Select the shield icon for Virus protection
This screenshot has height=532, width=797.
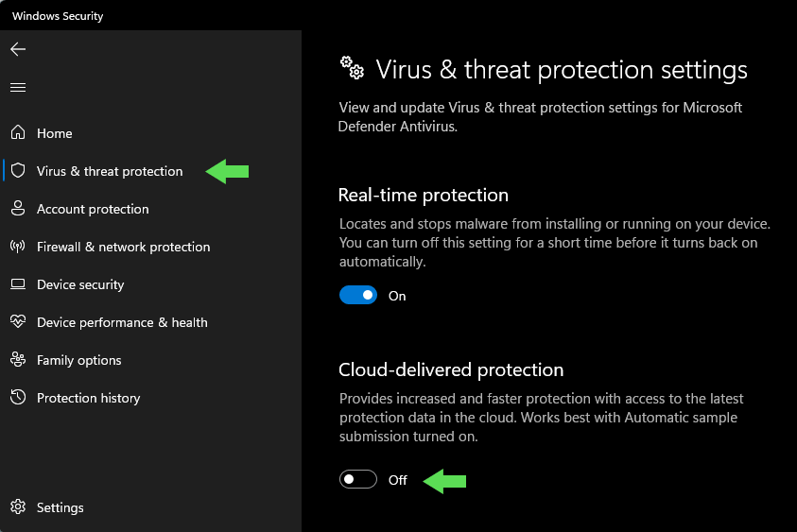coord(18,171)
